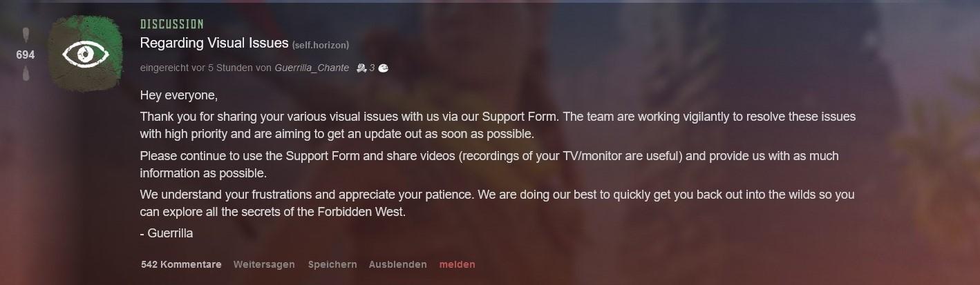Downvote the Regarding Visual Issues post
Viewport: 980px width, 285px height.
(x=26, y=73)
